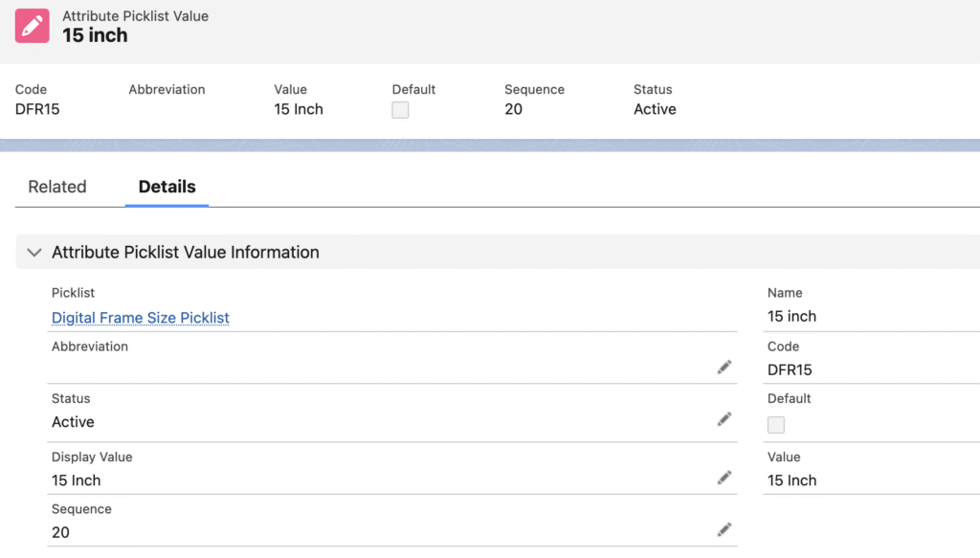Select the Details tab

pyautogui.click(x=167, y=187)
